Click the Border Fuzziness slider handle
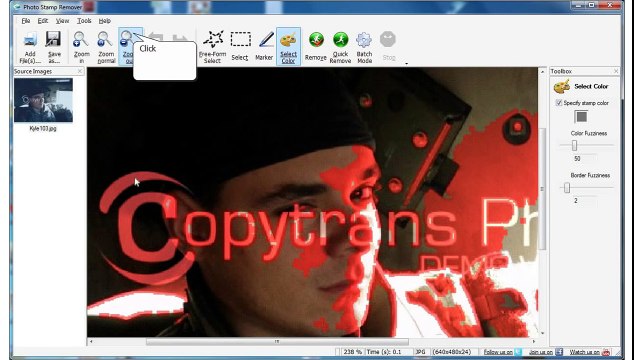Screen dimensions: 634x360 [567, 188]
